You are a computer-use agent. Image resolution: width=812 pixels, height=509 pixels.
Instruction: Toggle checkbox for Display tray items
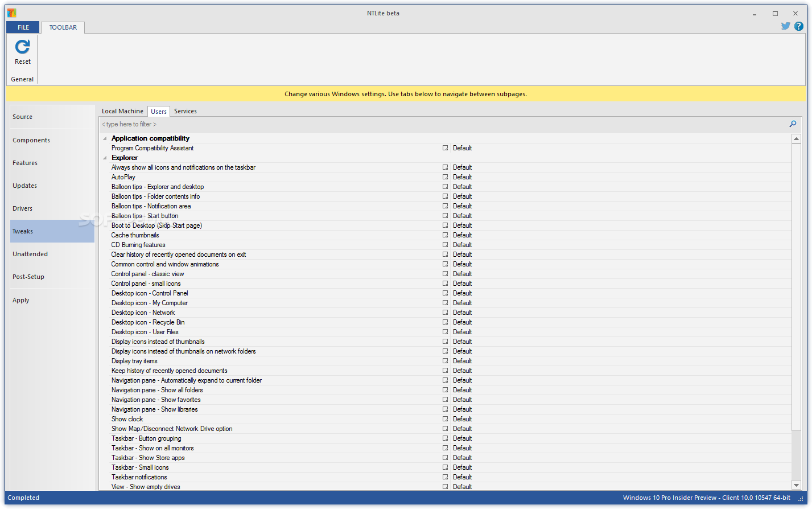point(445,361)
